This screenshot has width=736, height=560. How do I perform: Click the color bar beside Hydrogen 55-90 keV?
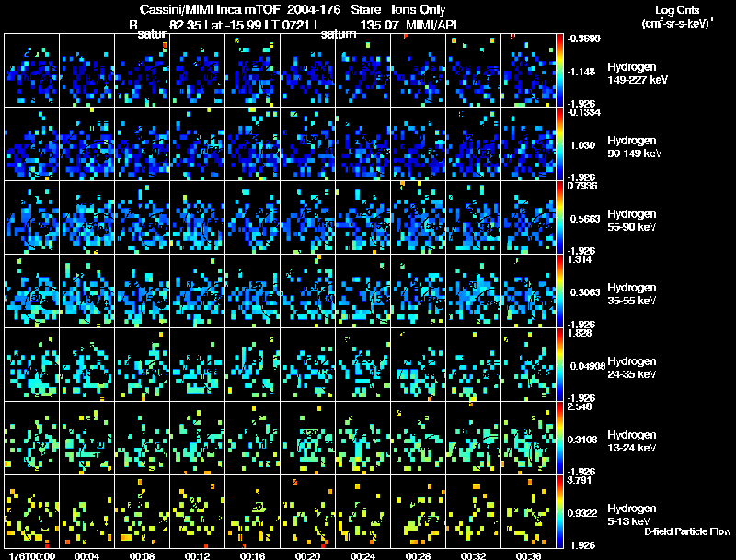(559, 218)
